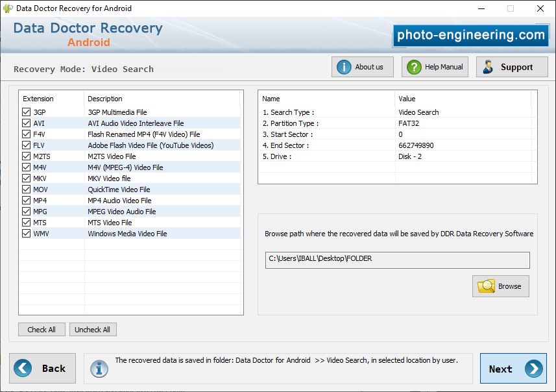Disable the M4V extension checkbox
This screenshot has width=556, height=392.
(26, 167)
